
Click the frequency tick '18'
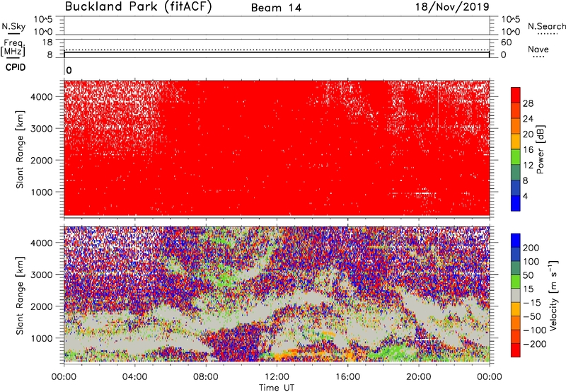(47, 42)
